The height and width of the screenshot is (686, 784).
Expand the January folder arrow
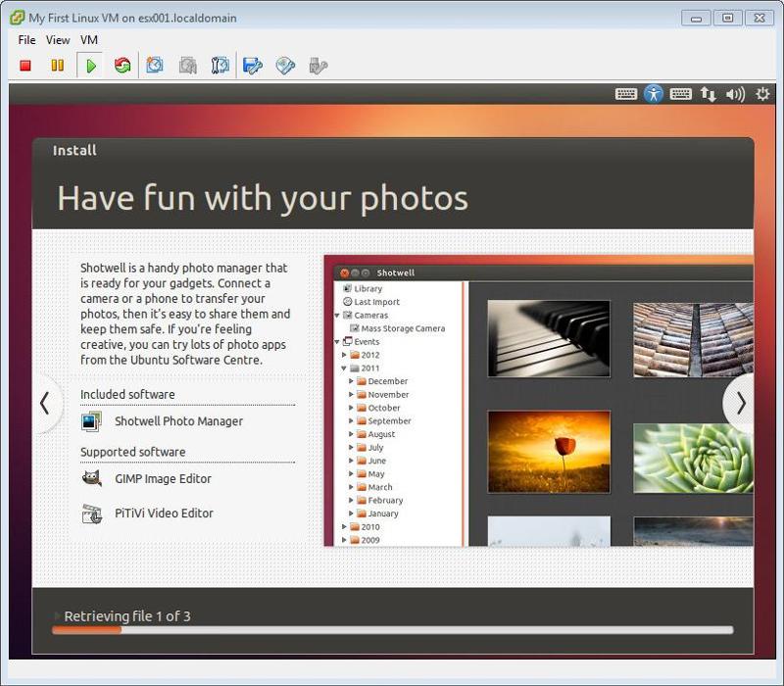pyautogui.click(x=351, y=514)
